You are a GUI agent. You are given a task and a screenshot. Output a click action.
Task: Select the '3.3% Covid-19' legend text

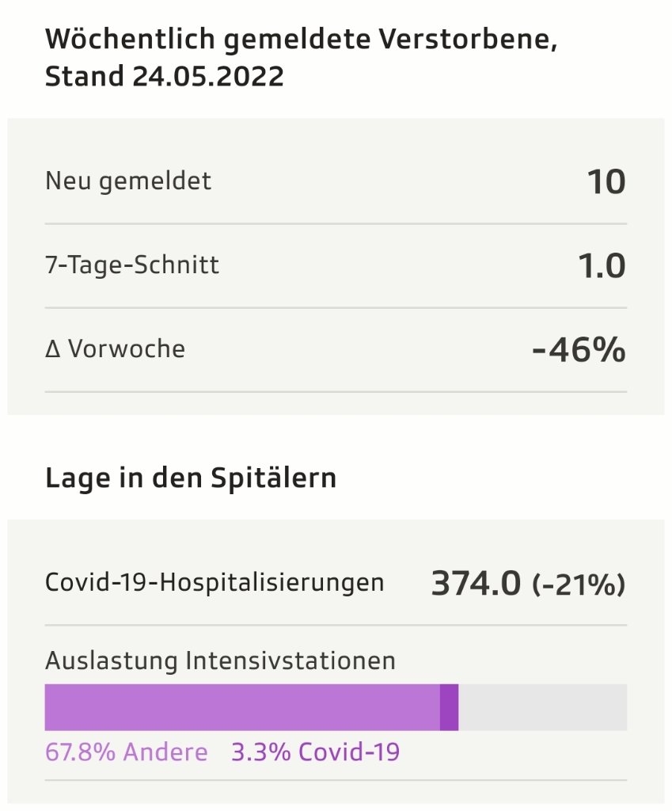pyautogui.click(x=315, y=752)
